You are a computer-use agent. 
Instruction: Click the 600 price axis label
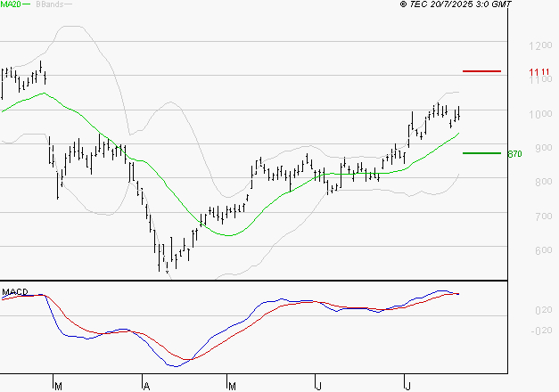tap(544, 250)
